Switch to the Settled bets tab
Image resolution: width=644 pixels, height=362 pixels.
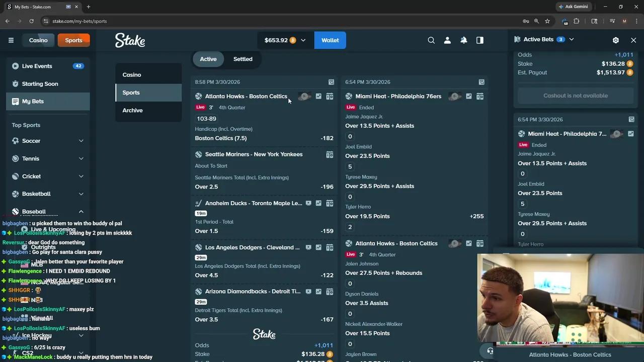[x=243, y=59]
